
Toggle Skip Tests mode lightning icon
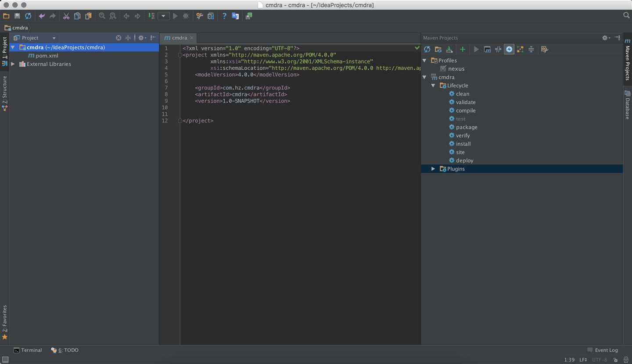509,50
